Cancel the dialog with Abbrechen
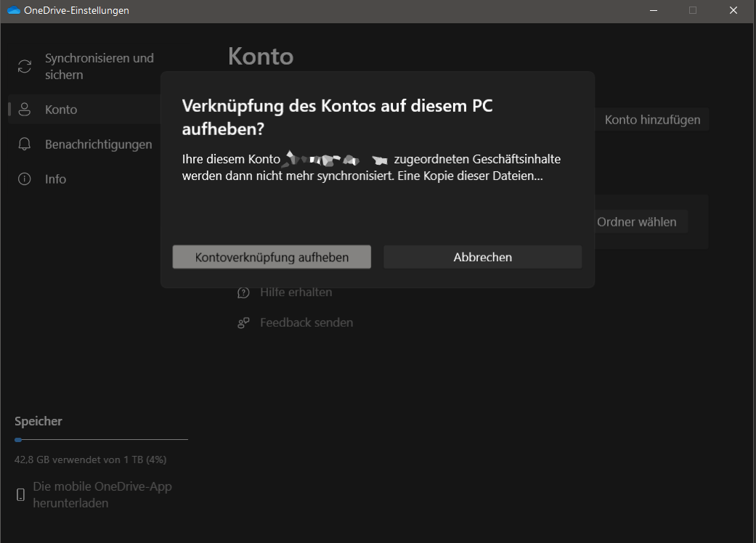This screenshot has height=543, width=756. point(482,257)
